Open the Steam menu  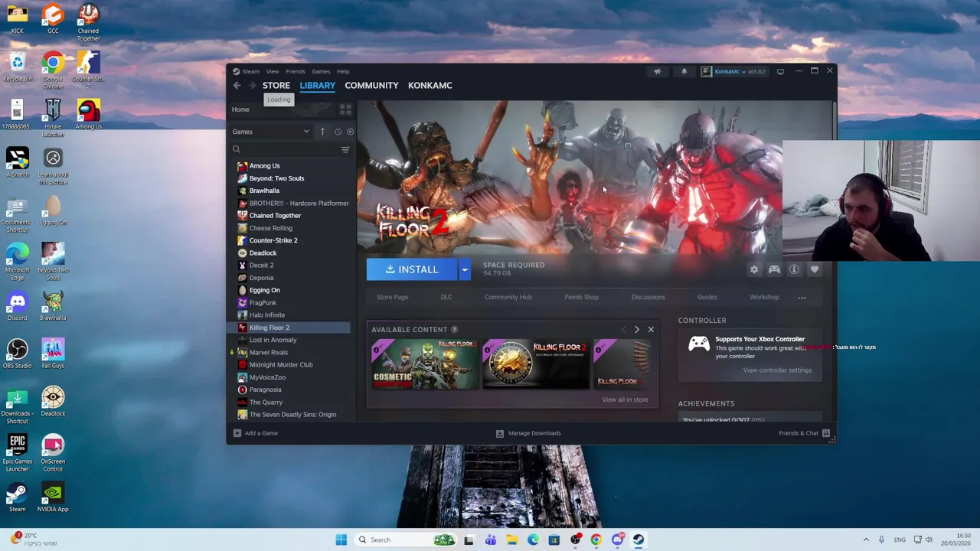click(x=250, y=71)
